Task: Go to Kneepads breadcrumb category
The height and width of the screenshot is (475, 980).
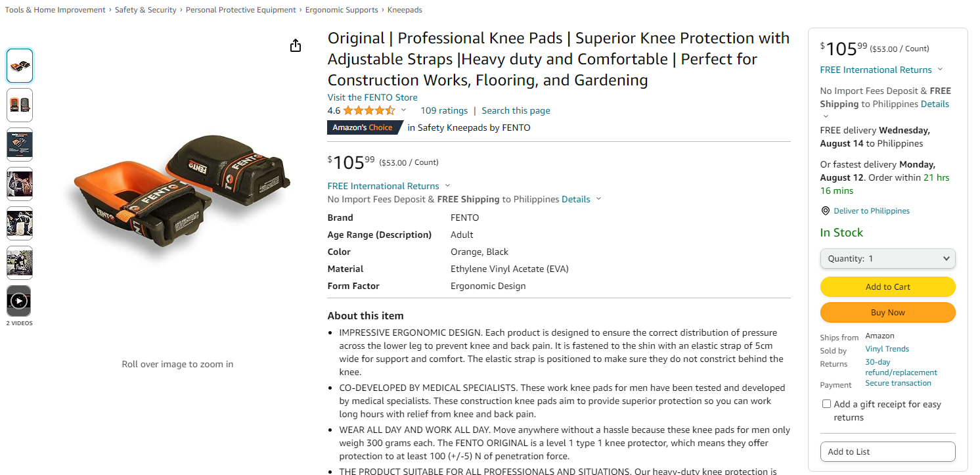Action: coord(405,10)
